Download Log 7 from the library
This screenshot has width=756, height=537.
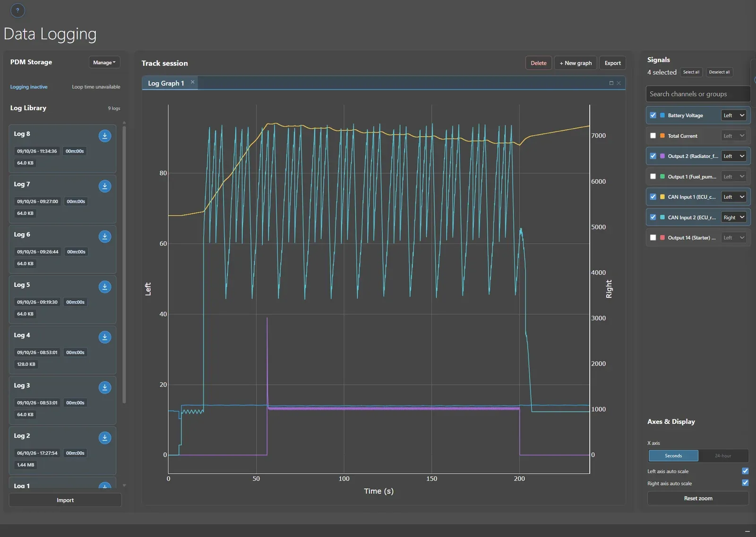pos(105,186)
